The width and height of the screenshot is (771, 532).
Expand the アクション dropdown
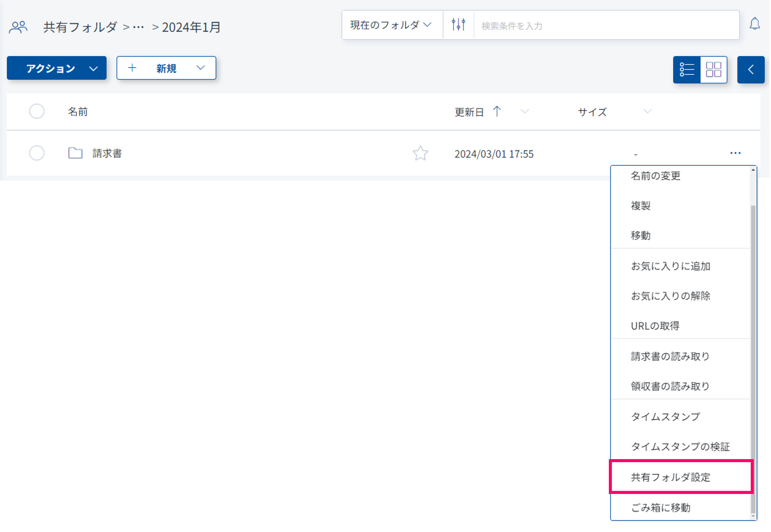click(57, 68)
